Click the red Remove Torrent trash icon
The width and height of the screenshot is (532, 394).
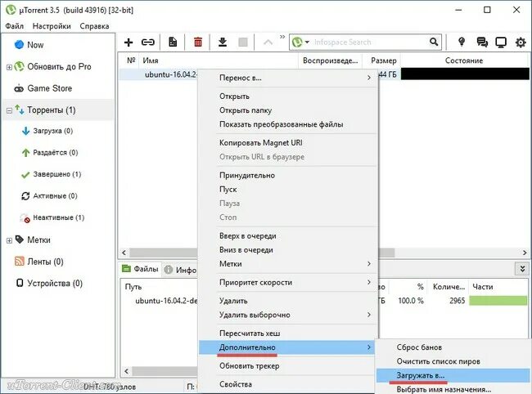[198, 42]
